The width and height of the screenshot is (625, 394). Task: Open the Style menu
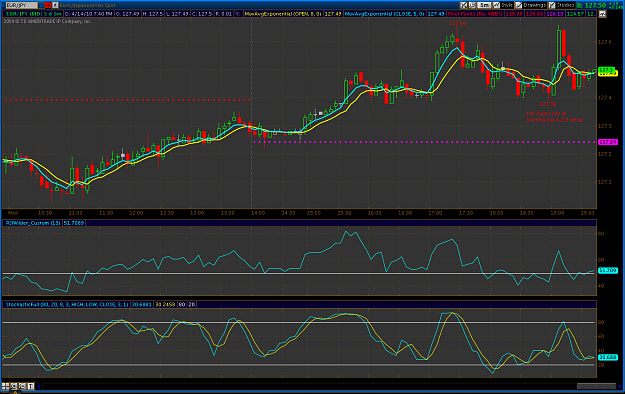pyautogui.click(x=503, y=5)
